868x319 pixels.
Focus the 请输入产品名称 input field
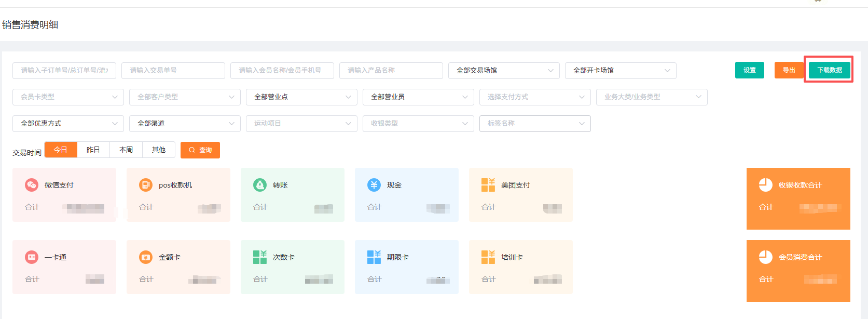click(x=391, y=71)
